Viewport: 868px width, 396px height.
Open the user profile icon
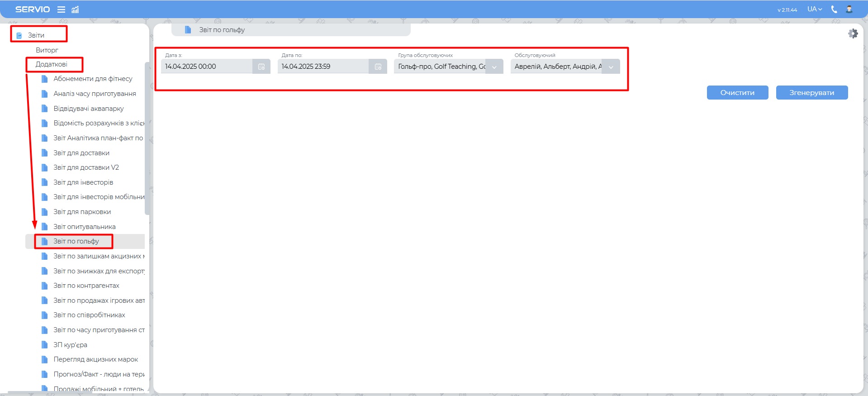click(x=849, y=10)
